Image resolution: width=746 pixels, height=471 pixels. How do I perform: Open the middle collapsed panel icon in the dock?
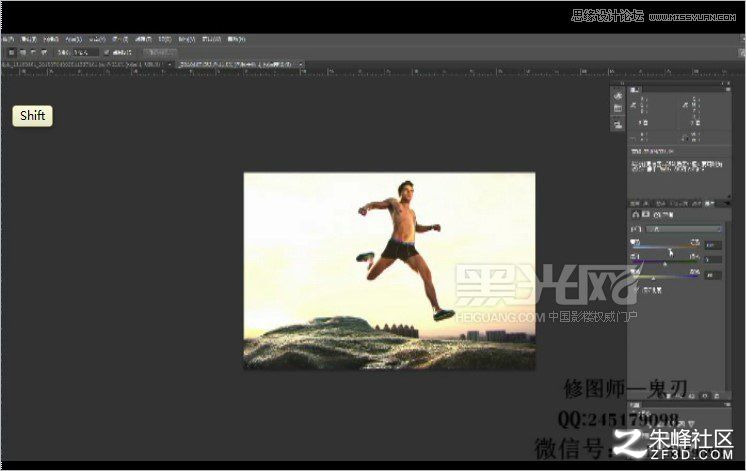pos(618,109)
